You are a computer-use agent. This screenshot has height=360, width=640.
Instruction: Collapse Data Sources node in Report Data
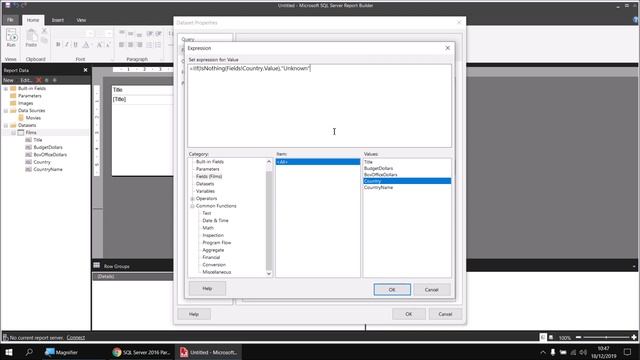(6, 111)
